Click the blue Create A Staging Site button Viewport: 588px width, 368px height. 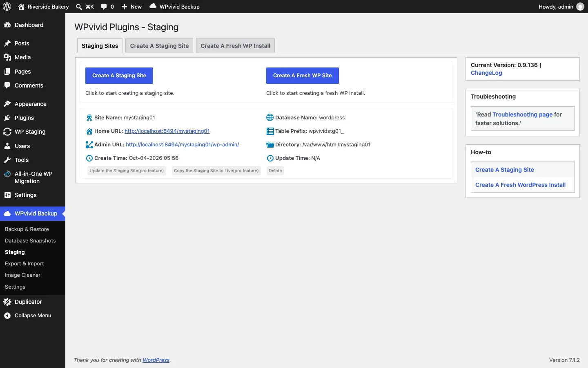pos(119,76)
